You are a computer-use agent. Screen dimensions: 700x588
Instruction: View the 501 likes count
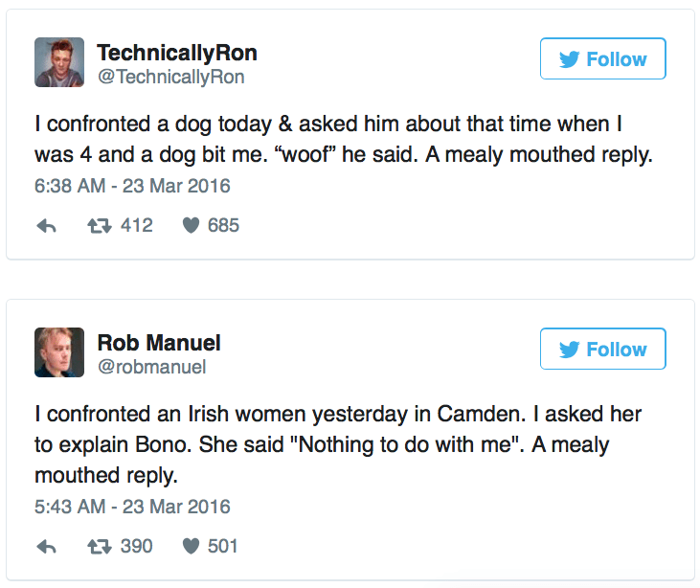pos(222,547)
